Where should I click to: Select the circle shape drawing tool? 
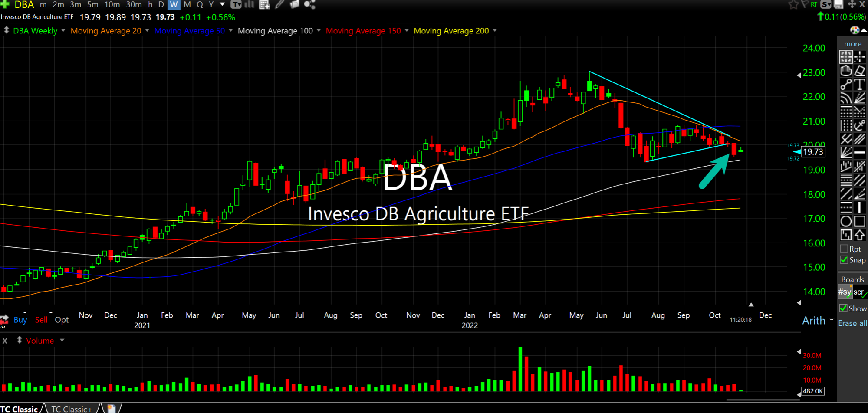coord(846,221)
